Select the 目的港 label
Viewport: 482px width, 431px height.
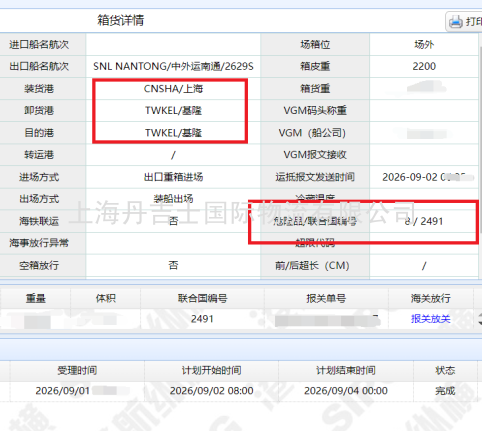[39, 133]
